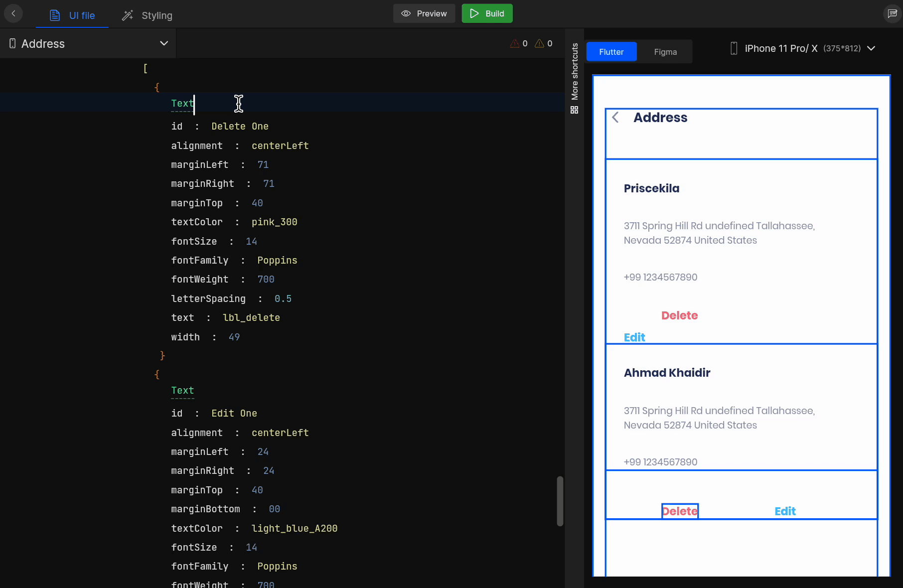Viewport: 903px width, 588px height.
Task: Click textColor value light_blue_A200
Action: [x=295, y=529]
